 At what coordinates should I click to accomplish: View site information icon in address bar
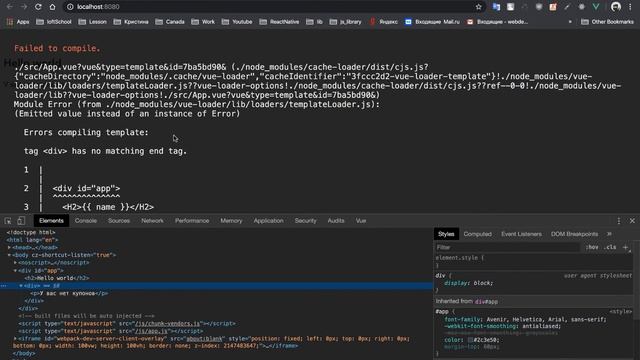coord(70,7)
